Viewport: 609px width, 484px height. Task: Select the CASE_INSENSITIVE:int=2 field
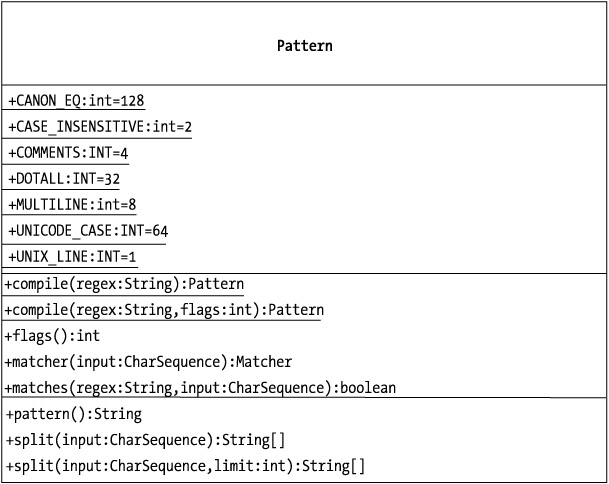(x=100, y=126)
